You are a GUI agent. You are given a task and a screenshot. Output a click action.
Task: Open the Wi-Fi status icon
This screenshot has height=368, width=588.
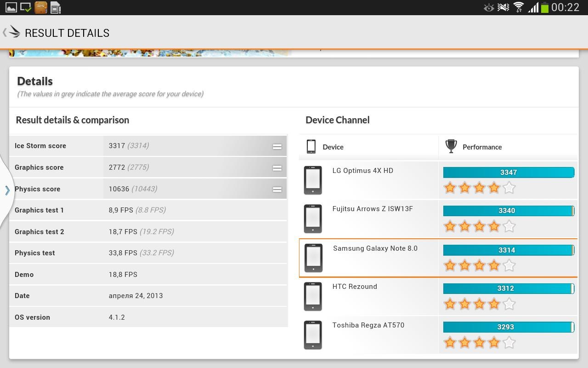tap(519, 7)
